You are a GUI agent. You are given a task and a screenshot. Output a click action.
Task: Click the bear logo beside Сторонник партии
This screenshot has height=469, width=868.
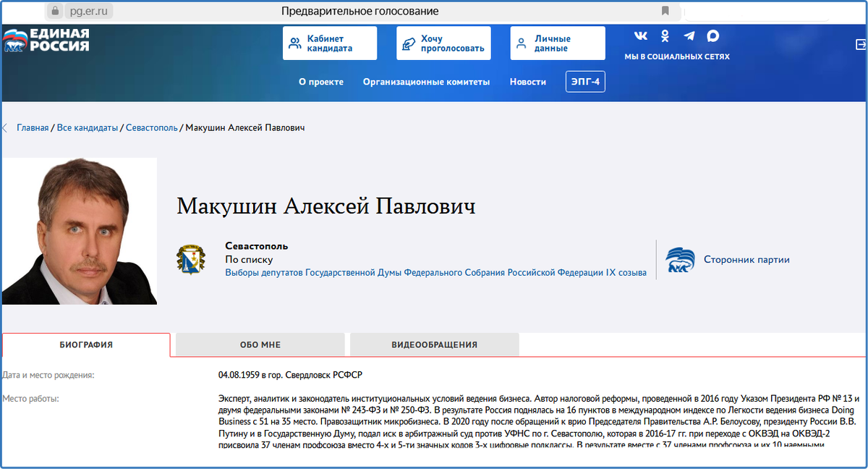pos(680,259)
